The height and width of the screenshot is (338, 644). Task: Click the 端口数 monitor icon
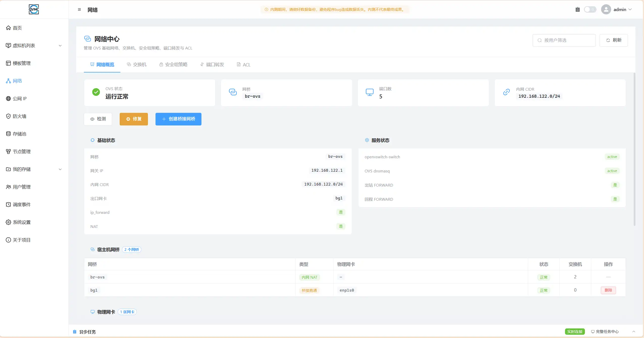click(x=370, y=92)
